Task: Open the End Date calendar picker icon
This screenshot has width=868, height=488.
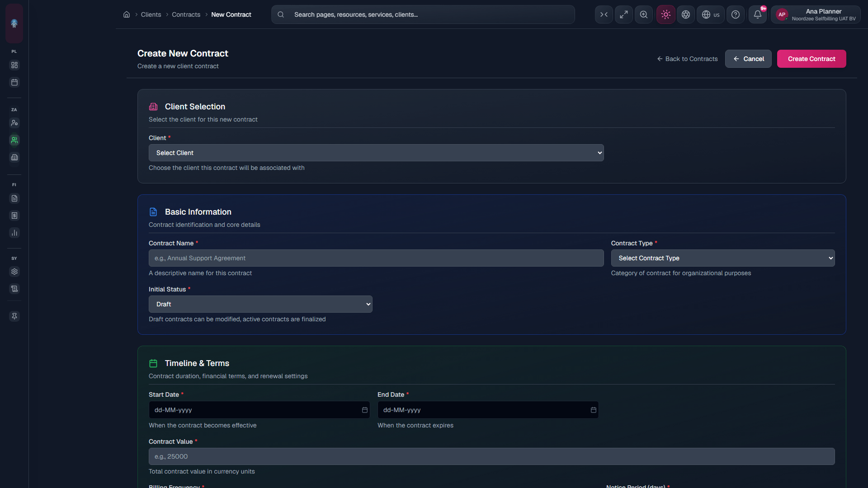Action: click(594, 410)
